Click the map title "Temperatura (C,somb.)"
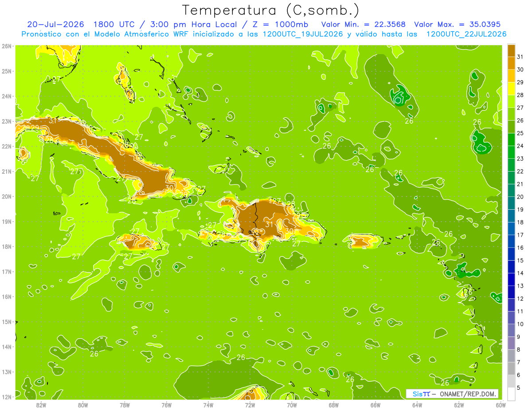 (271, 10)
